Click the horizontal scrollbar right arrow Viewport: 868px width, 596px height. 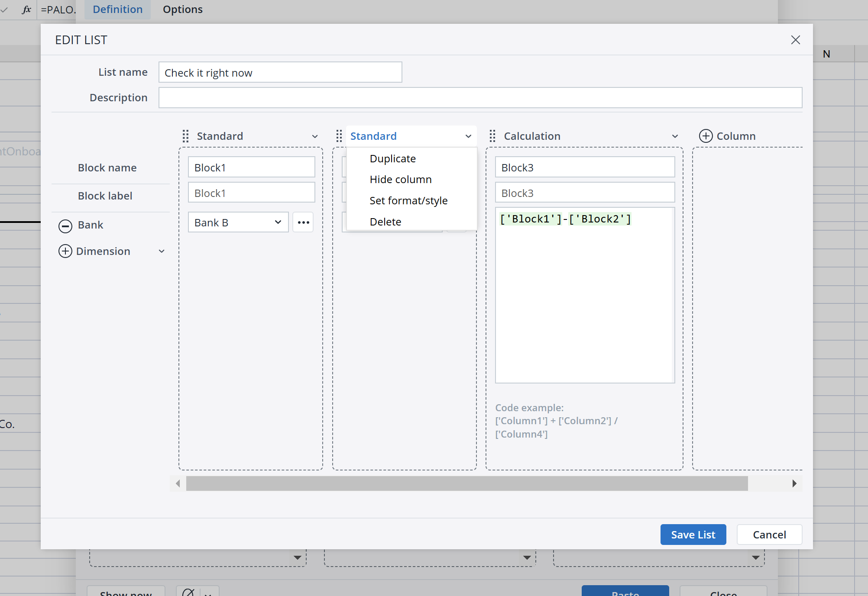pos(794,483)
